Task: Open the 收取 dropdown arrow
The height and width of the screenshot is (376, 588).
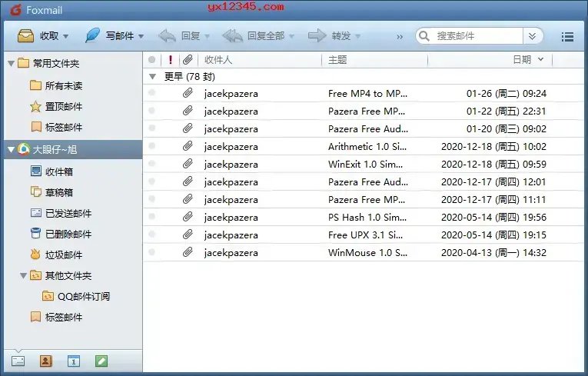Action: 65,36
